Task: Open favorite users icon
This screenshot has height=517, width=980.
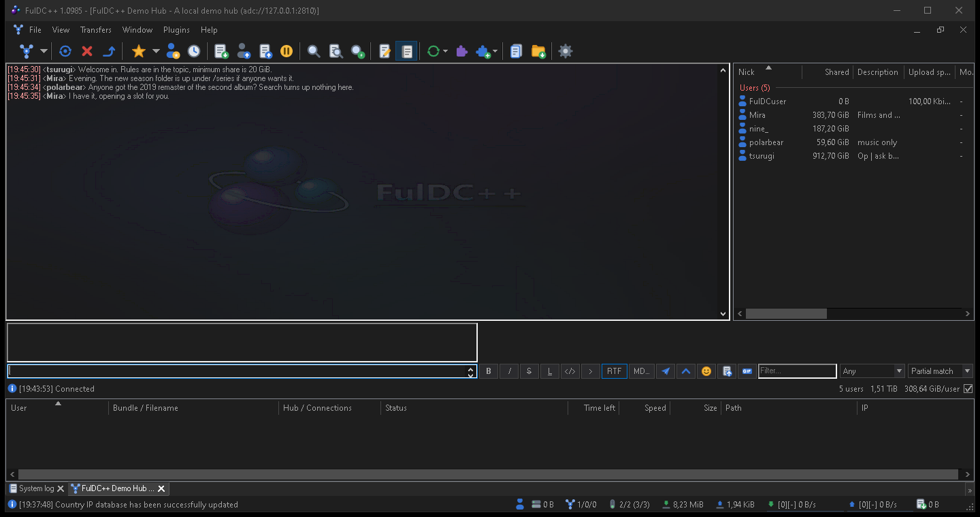Action: click(173, 51)
